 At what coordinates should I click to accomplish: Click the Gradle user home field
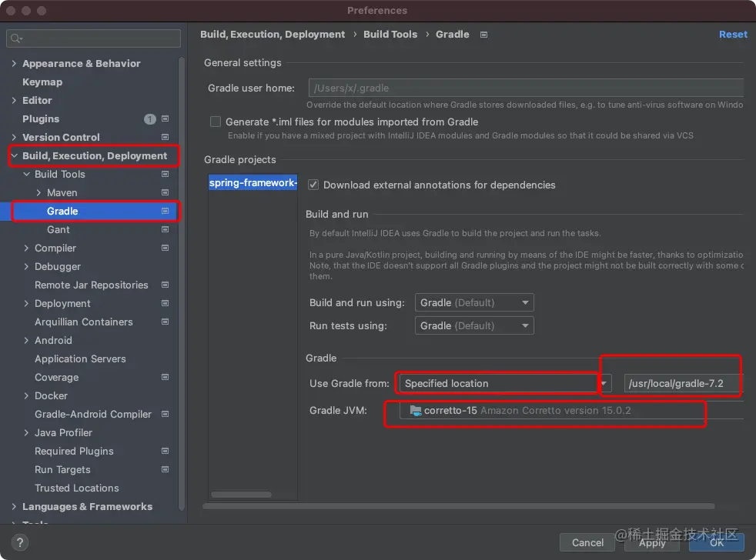(x=526, y=88)
